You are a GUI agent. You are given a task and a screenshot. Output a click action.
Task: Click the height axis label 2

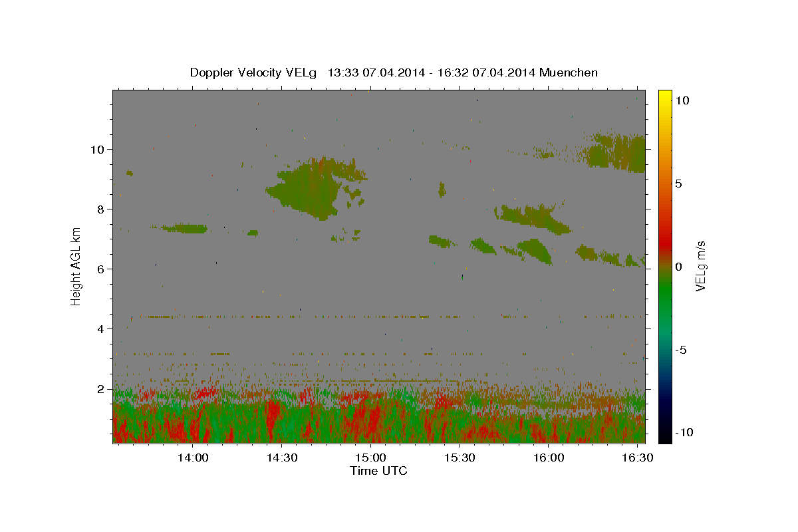point(101,389)
